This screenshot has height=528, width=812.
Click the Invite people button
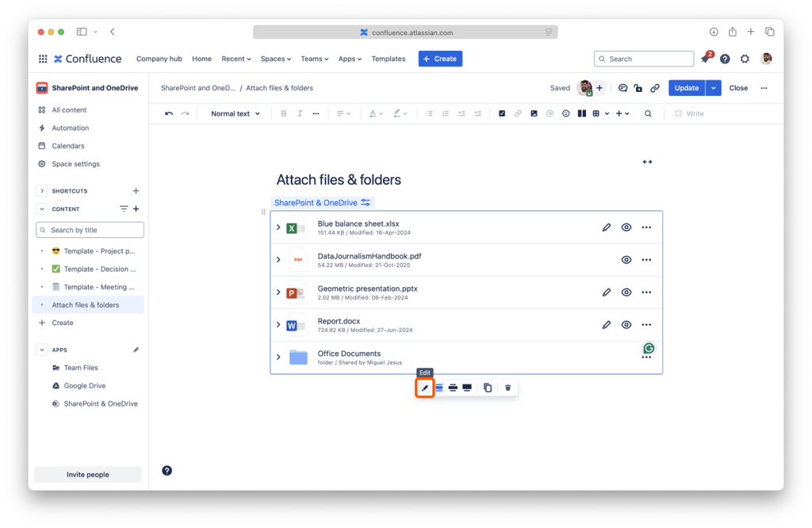click(87, 475)
